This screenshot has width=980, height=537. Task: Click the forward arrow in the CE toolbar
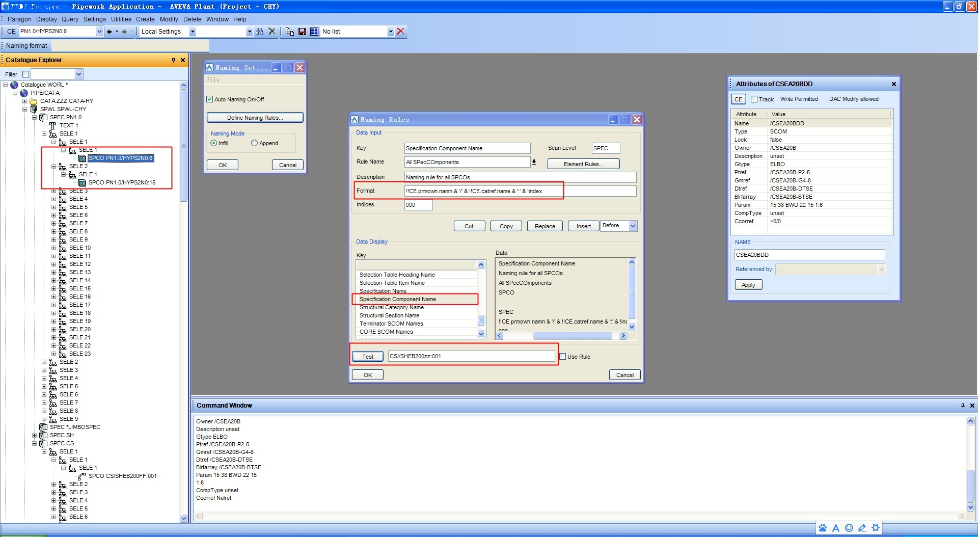pos(124,32)
